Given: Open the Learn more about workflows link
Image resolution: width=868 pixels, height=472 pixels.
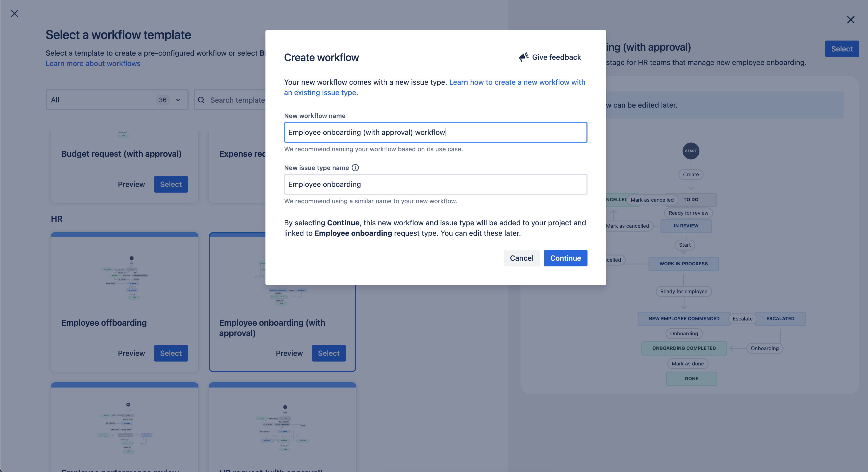Looking at the screenshot, I should (x=93, y=63).
